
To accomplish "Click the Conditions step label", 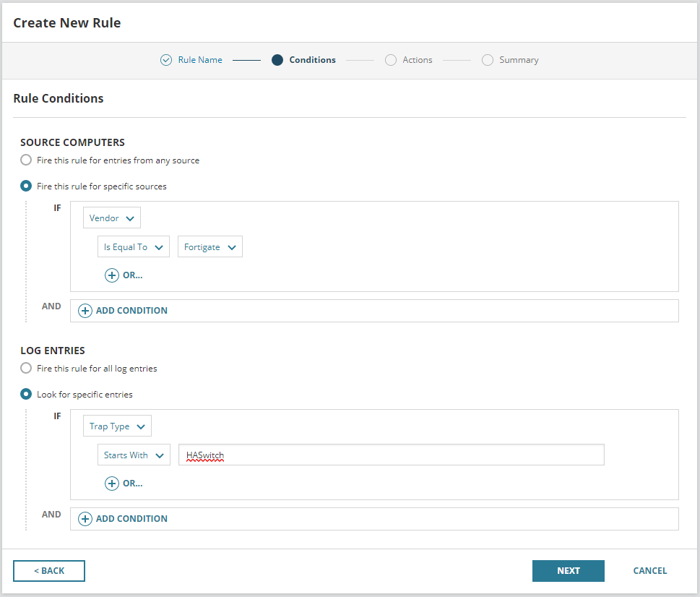I will (x=313, y=60).
